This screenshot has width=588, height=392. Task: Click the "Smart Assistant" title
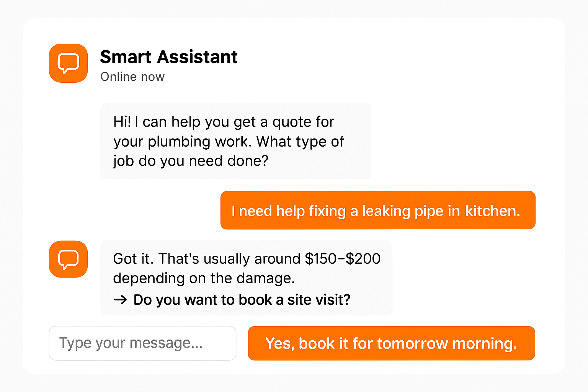coord(168,57)
